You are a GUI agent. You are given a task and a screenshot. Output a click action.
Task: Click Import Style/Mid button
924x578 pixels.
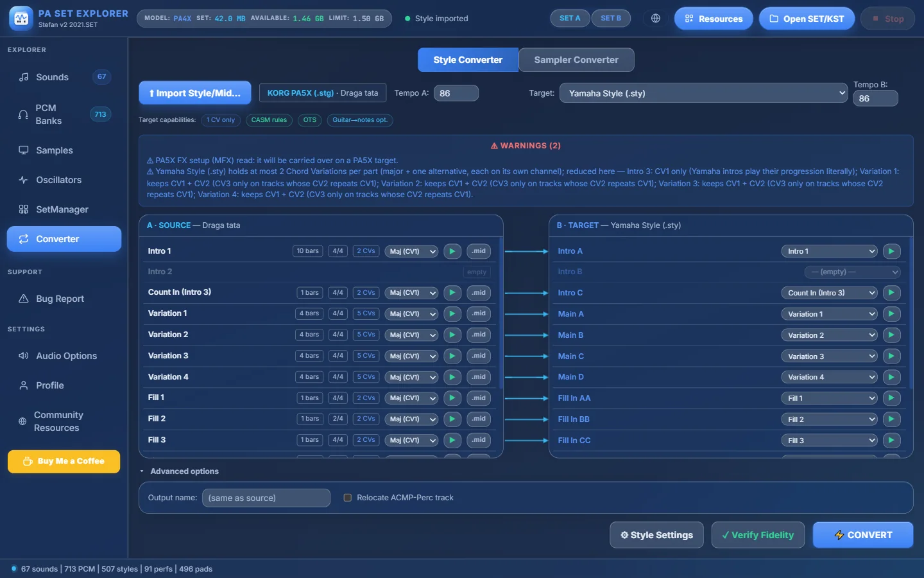coord(195,93)
